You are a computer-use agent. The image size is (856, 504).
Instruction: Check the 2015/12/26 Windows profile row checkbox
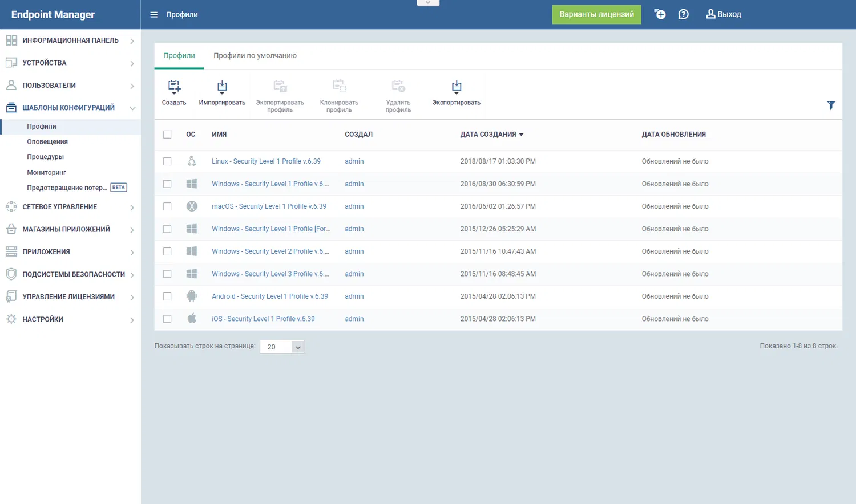point(167,229)
